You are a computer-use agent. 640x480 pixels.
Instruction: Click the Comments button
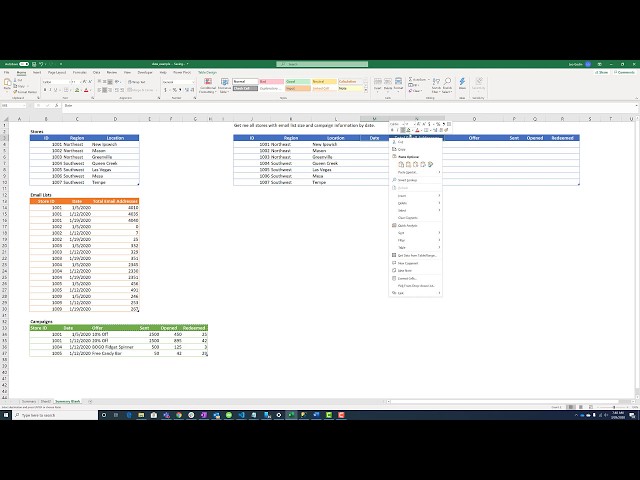624,72
